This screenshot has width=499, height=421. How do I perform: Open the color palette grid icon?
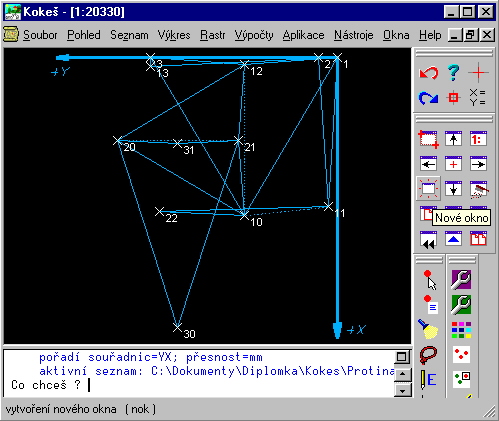pos(462,330)
